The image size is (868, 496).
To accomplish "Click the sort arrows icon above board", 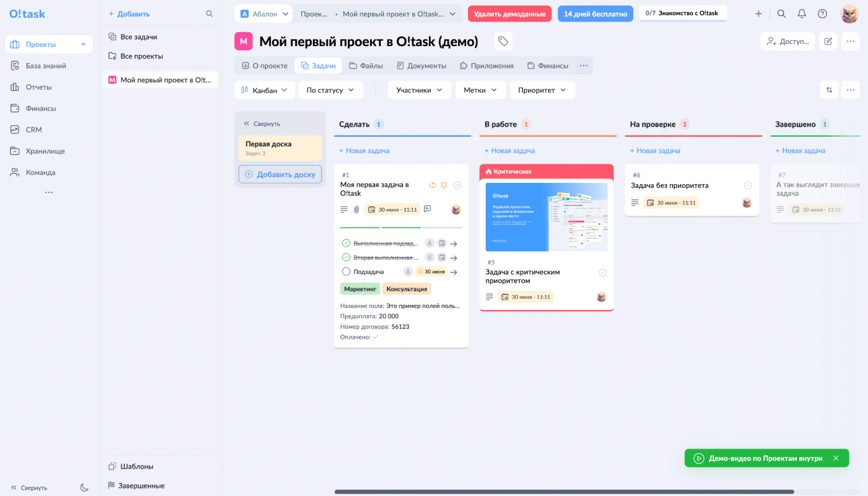I will coord(829,90).
